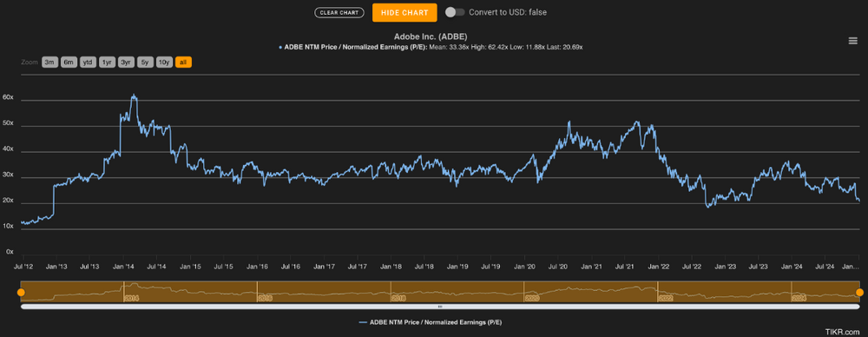Select the 3yr zoom range

[126, 62]
